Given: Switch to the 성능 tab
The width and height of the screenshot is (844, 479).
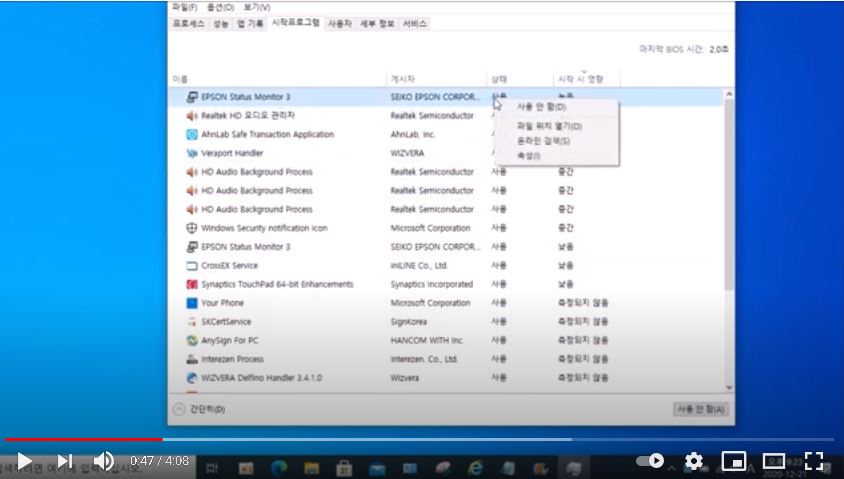Looking at the screenshot, I should click(221, 24).
